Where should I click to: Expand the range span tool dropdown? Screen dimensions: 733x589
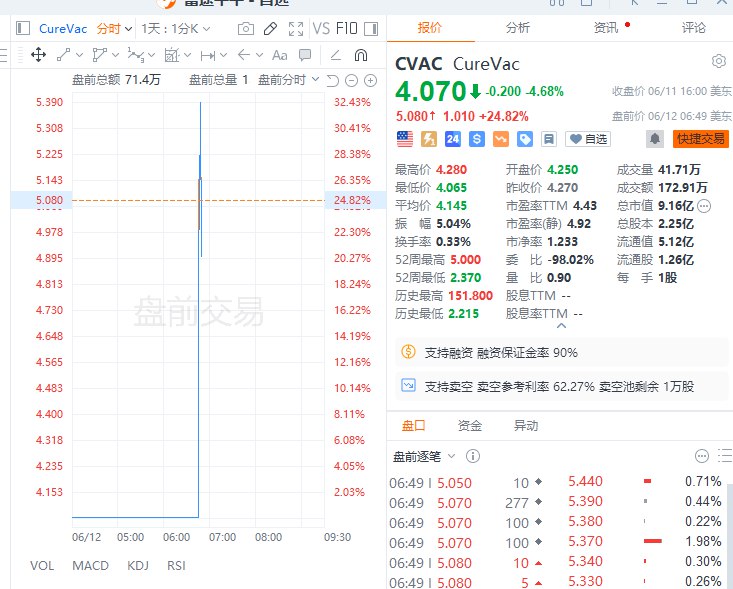(x=223, y=55)
